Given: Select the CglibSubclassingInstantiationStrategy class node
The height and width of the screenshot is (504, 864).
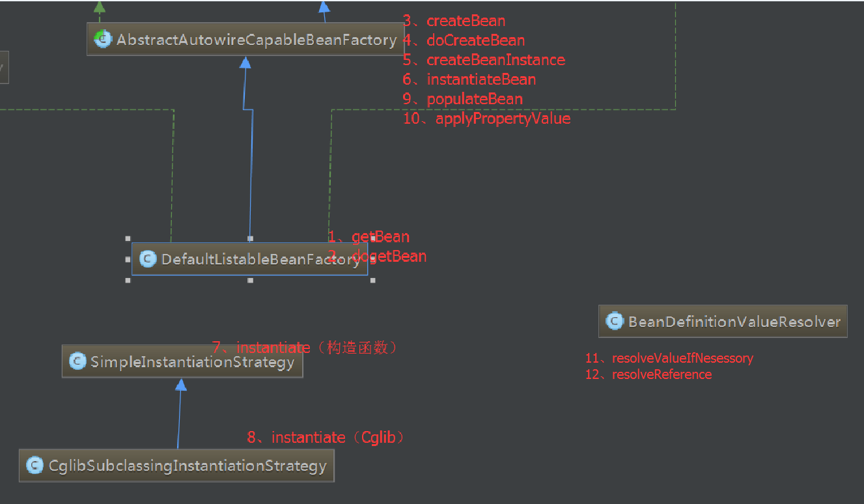Looking at the screenshot, I should click(176, 465).
